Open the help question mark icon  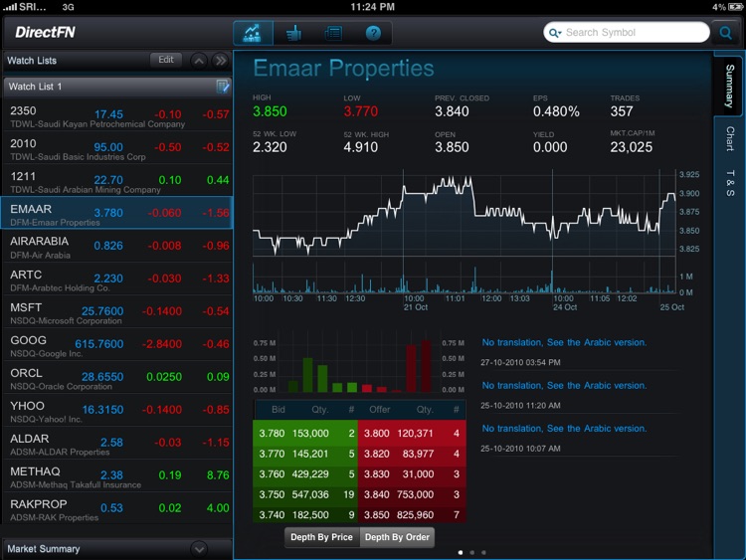tap(373, 33)
